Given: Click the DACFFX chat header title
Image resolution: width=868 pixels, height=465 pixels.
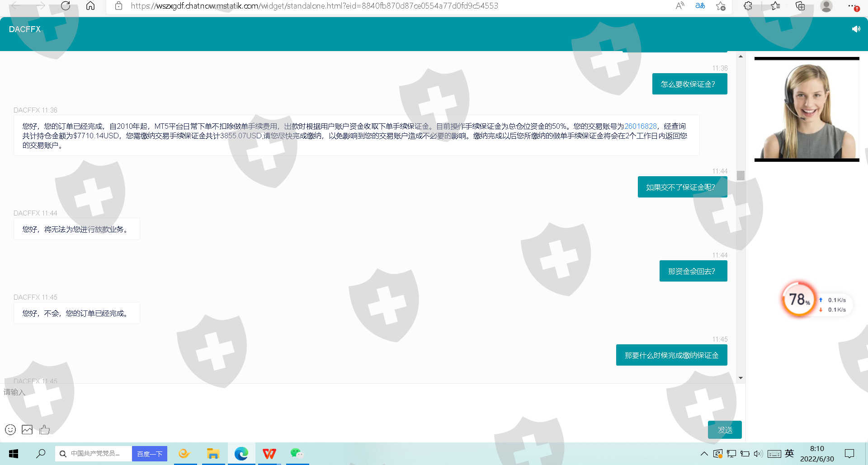Looking at the screenshot, I should 25,29.
